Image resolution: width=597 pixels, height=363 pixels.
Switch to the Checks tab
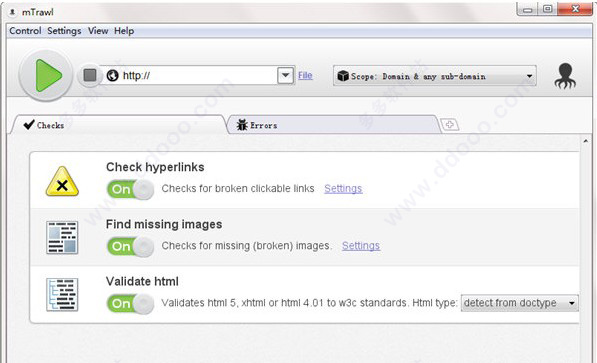point(118,125)
